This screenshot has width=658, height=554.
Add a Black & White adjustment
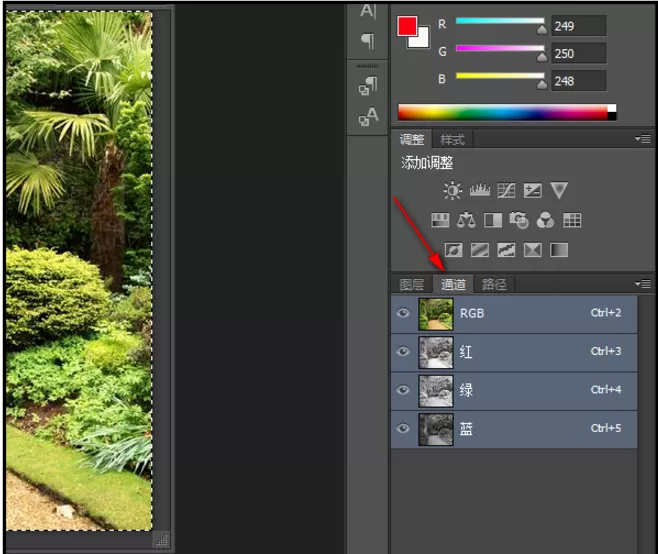pyautogui.click(x=493, y=220)
